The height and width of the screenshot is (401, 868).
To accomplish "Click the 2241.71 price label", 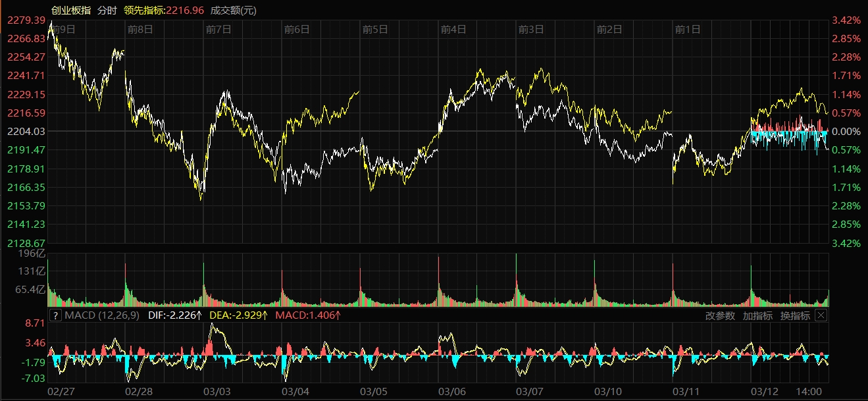I will point(26,76).
